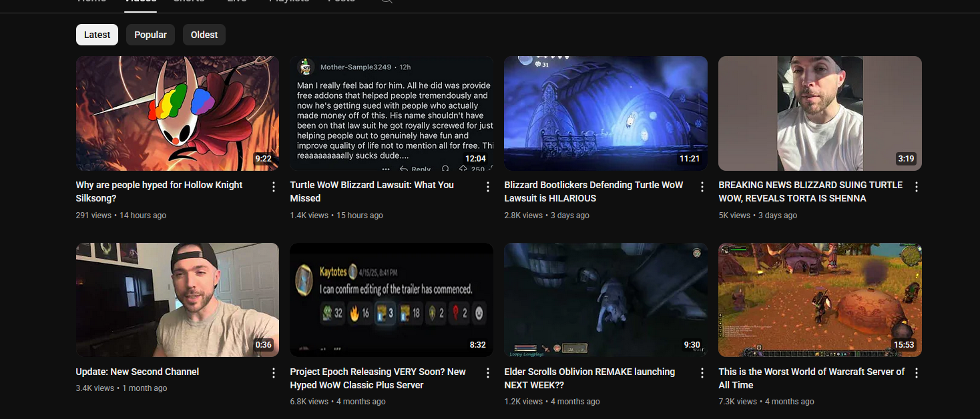Switch to Popular videos sorting
The height and width of the screenshot is (419, 980).
(x=150, y=35)
